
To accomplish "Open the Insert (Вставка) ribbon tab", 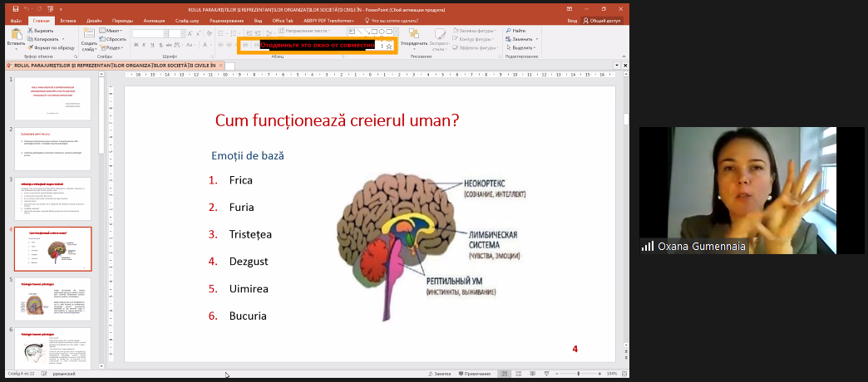I will click(x=67, y=19).
